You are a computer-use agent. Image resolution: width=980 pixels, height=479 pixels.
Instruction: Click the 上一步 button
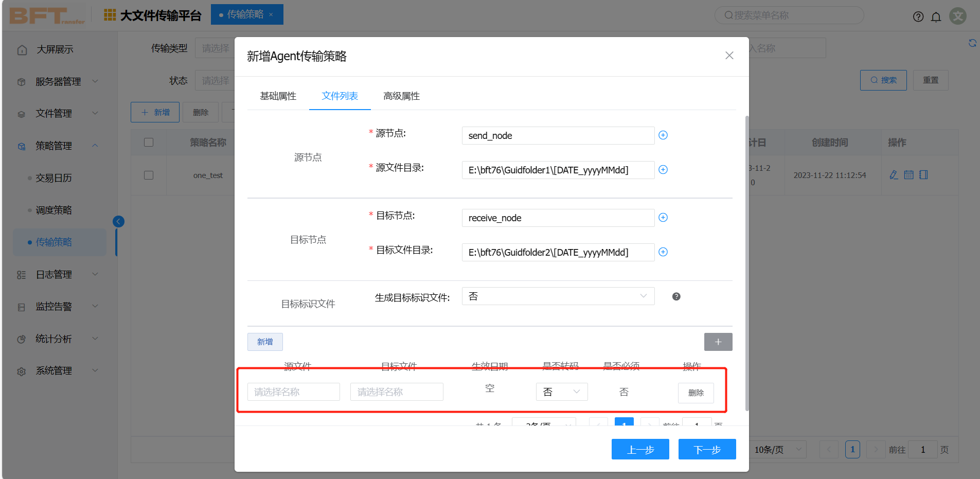pos(640,449)
